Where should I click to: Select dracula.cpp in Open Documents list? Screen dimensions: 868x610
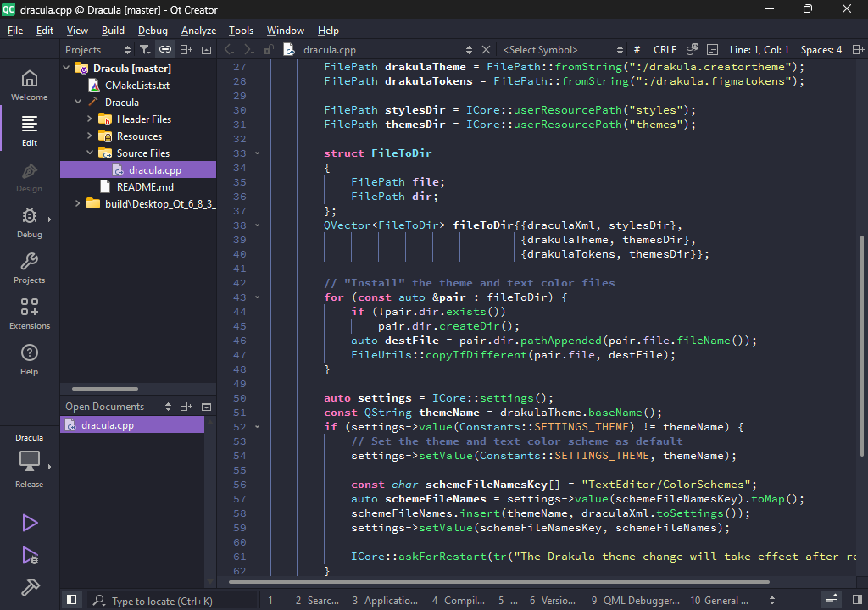132,425
